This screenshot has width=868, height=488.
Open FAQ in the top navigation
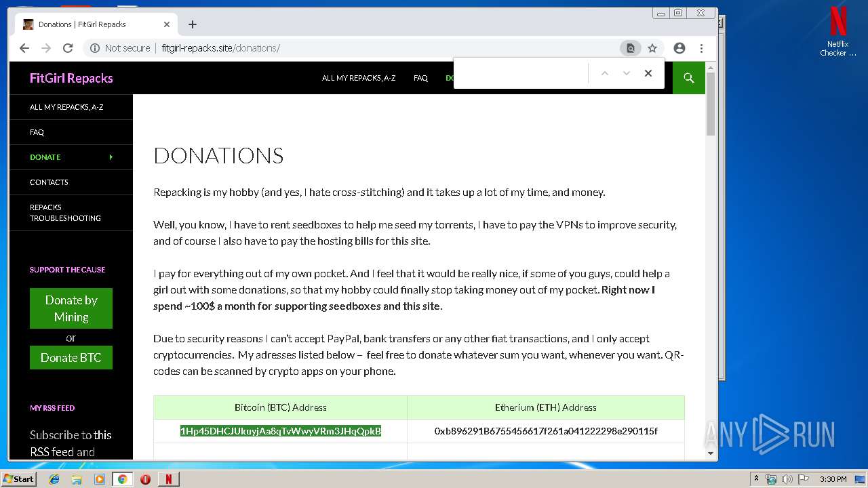(420, 78)
